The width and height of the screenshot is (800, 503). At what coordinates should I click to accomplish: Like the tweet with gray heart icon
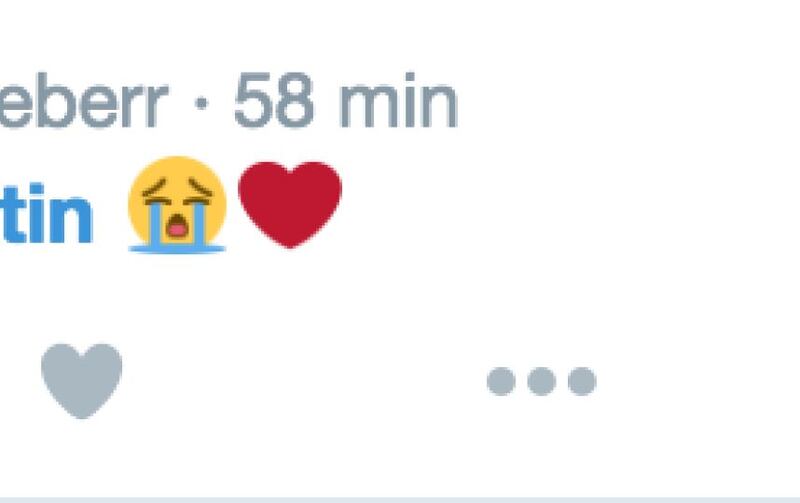(x=82, y=381)
